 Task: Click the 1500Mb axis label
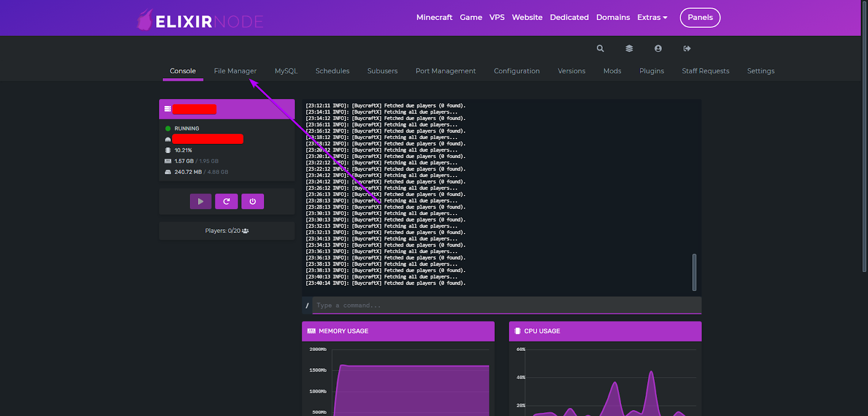click(x=318, y=370)
